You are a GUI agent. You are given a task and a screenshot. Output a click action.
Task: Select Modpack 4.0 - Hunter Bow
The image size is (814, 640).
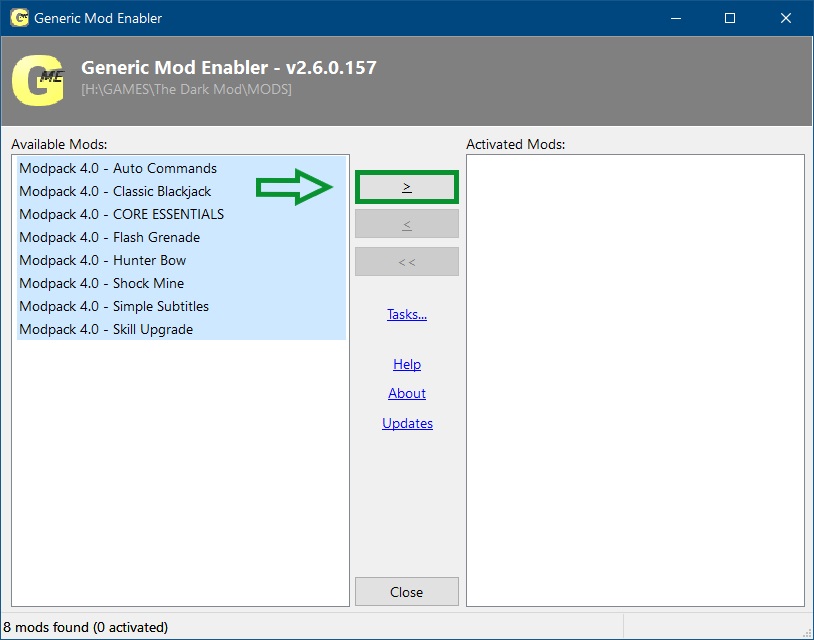[181, 260]
